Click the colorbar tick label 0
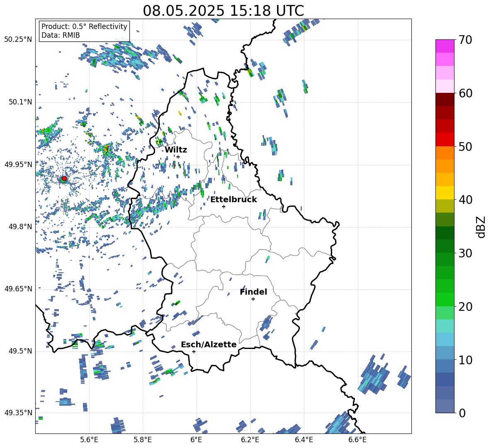This screenshot has width=491, height=448. [x=462, y=413]
